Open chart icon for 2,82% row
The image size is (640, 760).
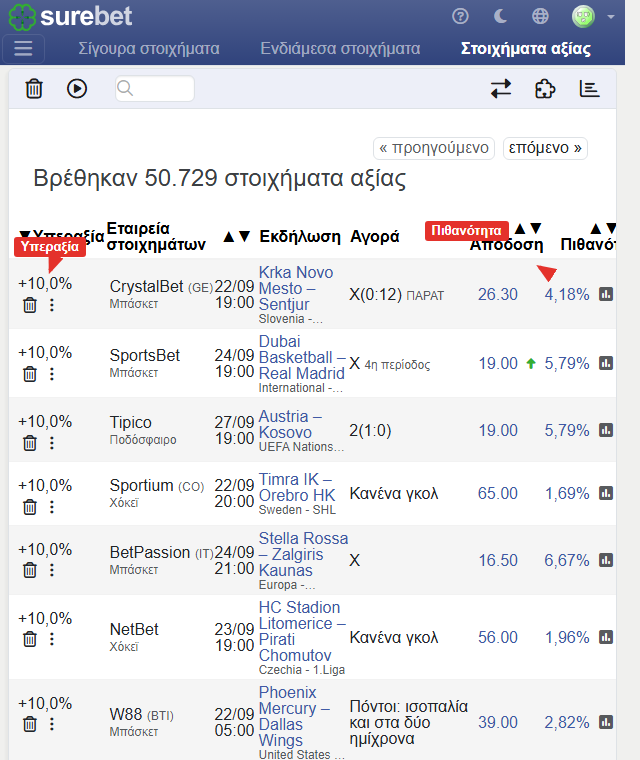pos(606,722)
